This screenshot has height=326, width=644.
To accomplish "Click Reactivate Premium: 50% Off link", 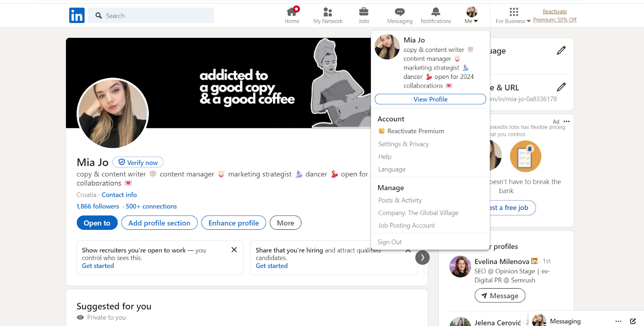I will pos(555,16).
